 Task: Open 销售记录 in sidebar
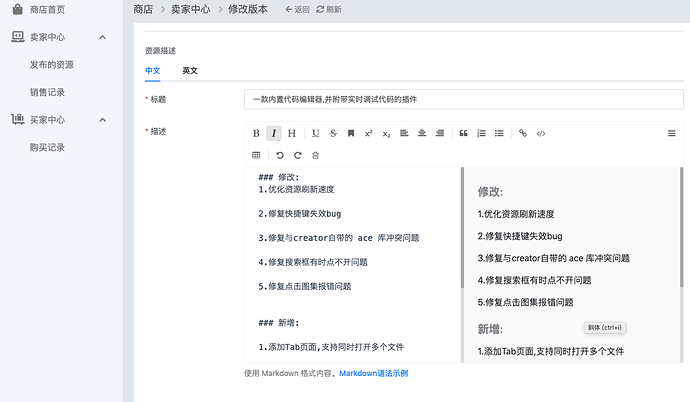[48, 92]
